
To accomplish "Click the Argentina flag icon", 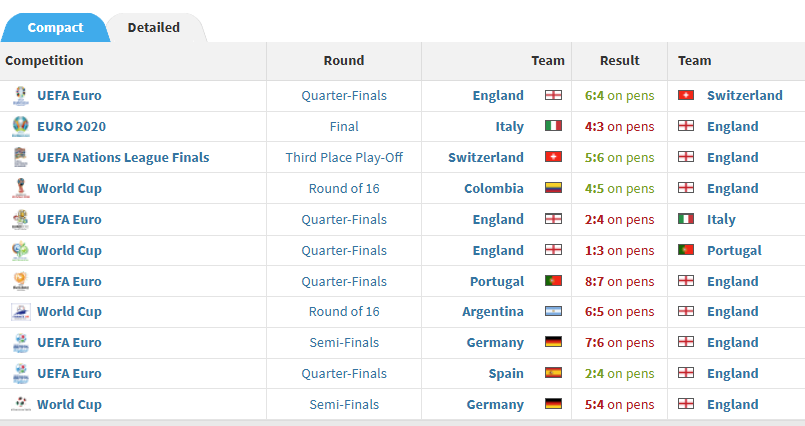I will tap(553, 312).
